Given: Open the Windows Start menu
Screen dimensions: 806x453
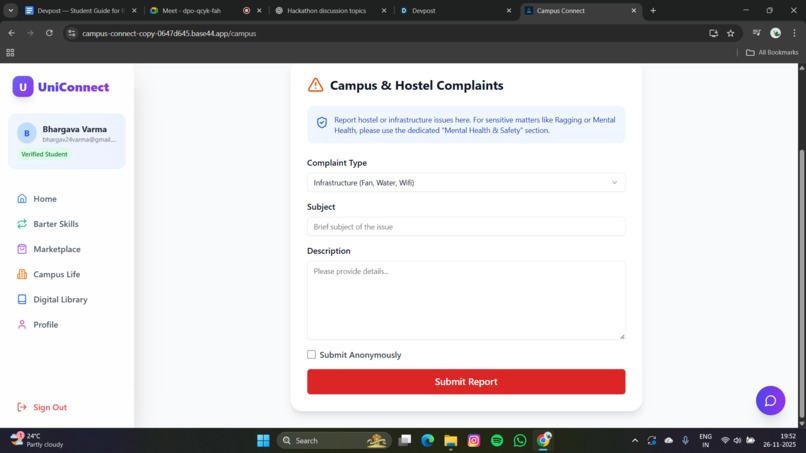Looking at the screenshot, I should tap(263, 441).
